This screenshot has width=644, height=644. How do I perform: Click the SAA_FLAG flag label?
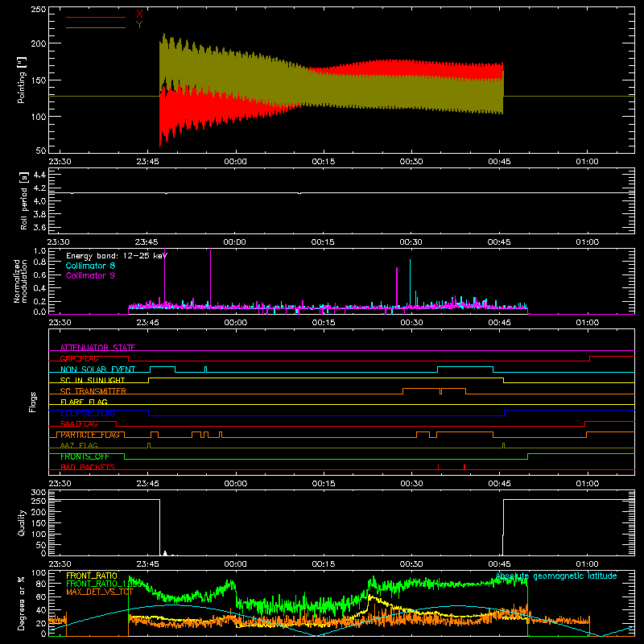click(79, 423)
